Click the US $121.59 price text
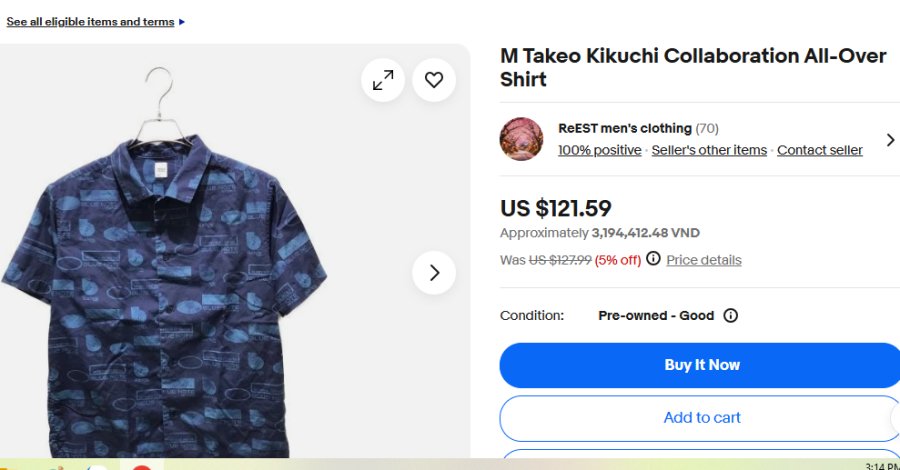900x470 pixels. point(555,208)
